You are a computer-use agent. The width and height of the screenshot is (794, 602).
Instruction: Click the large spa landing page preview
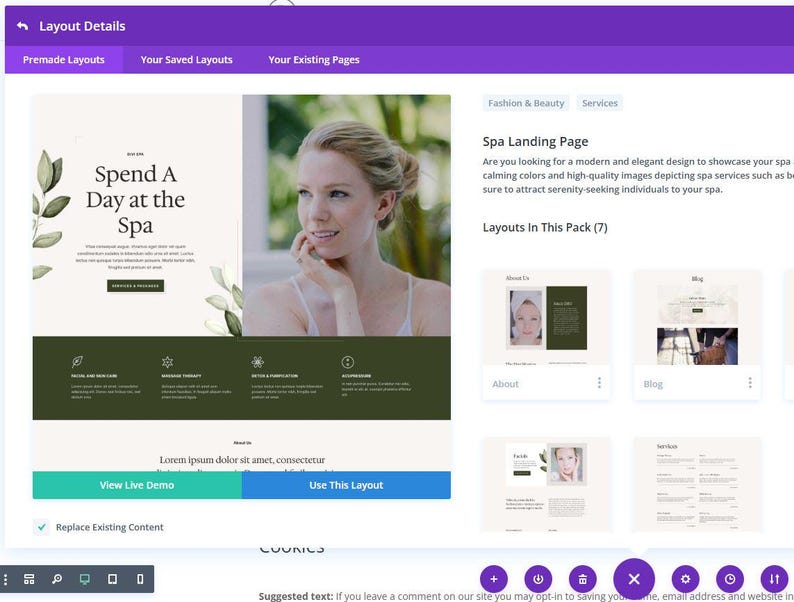[242, 283]
